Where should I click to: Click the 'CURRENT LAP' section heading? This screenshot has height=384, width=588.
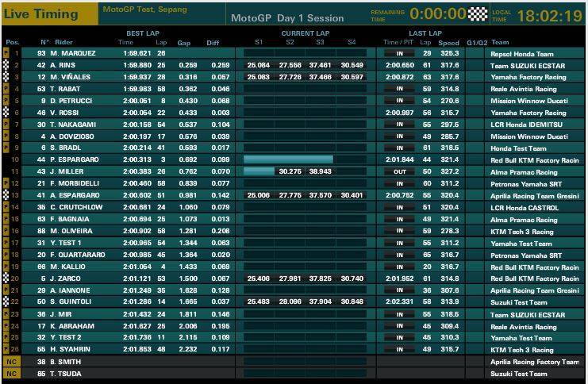point(306,33)
